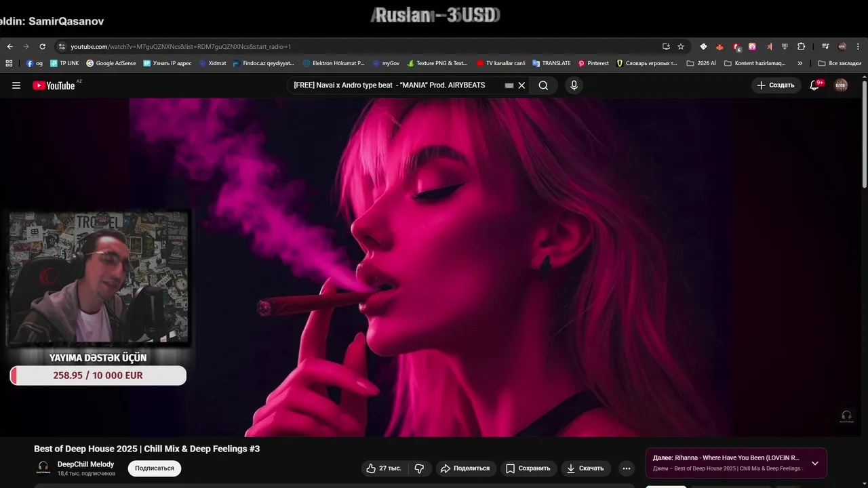The image size is (868, 488).
Task: Like the video (27 тыс.)
Action: 384,468
